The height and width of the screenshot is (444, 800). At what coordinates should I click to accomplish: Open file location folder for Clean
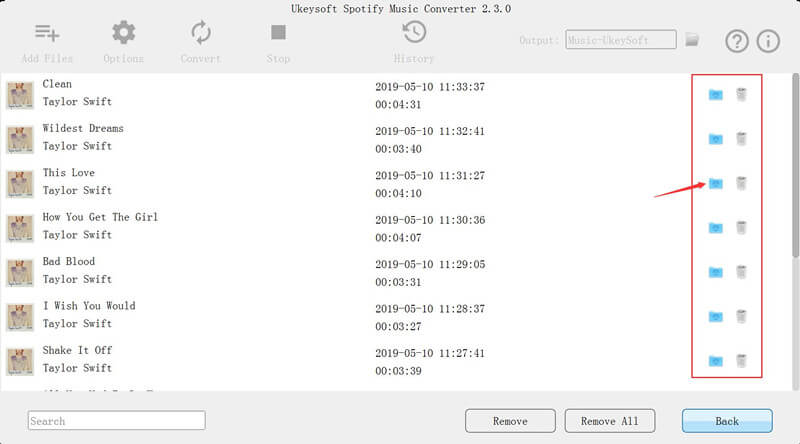point(715,94)
